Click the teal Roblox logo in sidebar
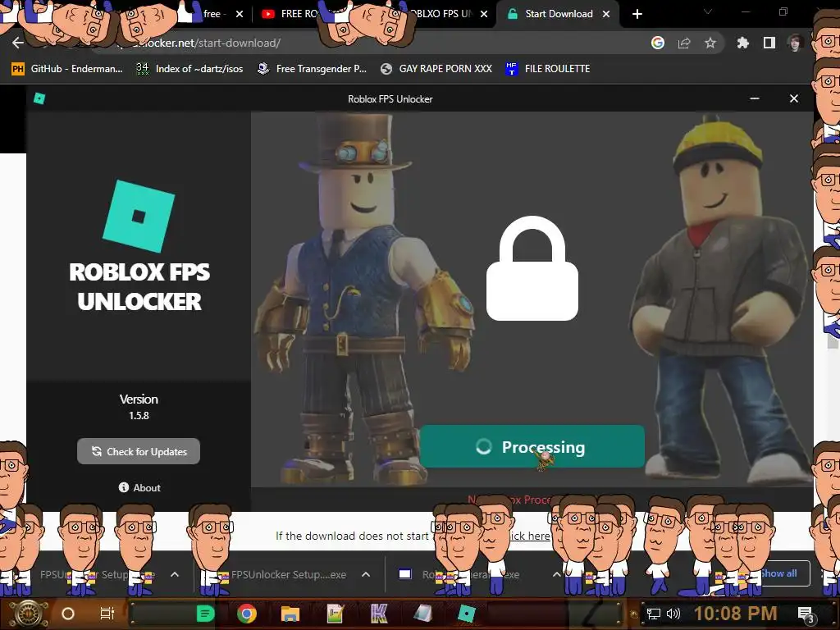Image resolution: width=840 pixels, height=630 pixels. click(139, 217)
